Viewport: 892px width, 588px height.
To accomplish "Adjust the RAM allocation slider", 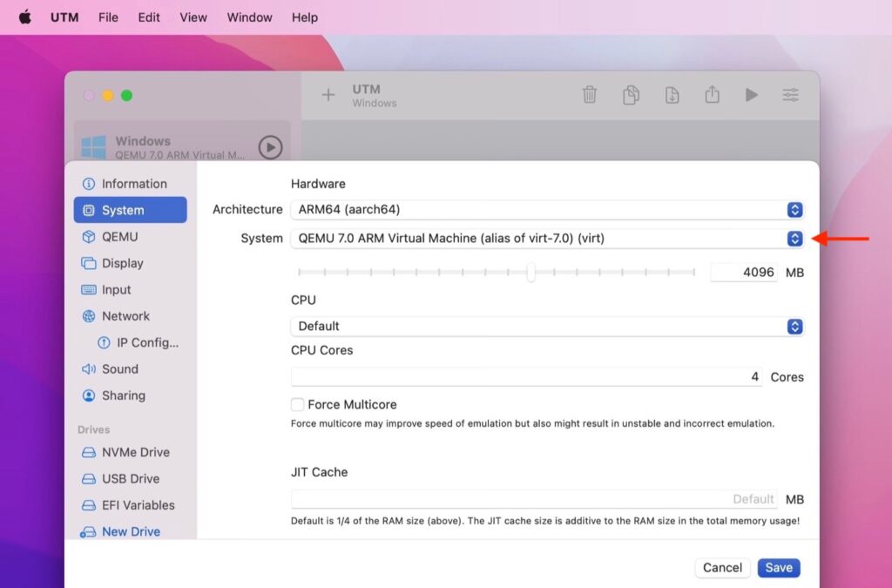I will coord(531,272).
